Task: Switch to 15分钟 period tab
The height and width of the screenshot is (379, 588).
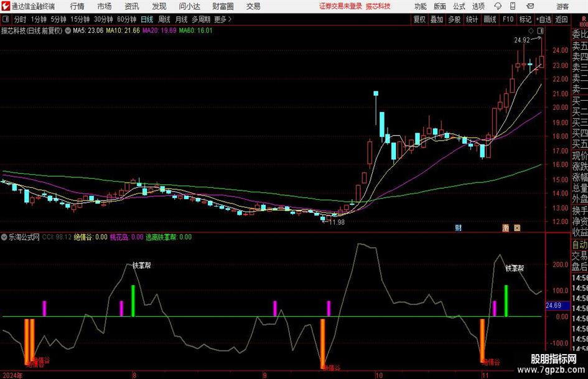Action: click(80, 19)
